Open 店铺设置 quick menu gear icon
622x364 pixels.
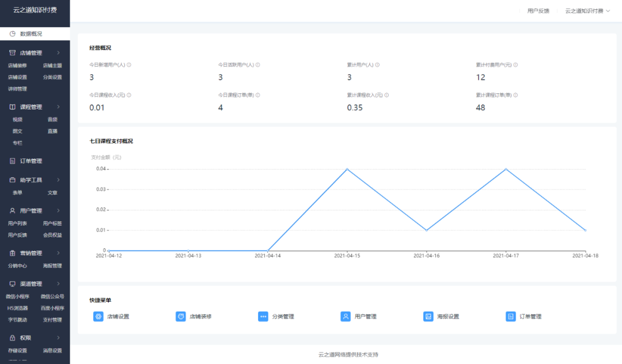tap(98, 316)
